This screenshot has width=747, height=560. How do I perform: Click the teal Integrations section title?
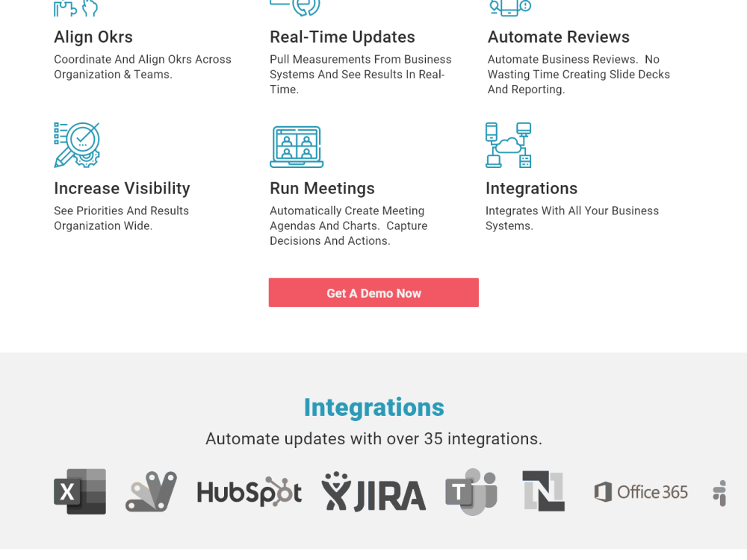point(374,408)
